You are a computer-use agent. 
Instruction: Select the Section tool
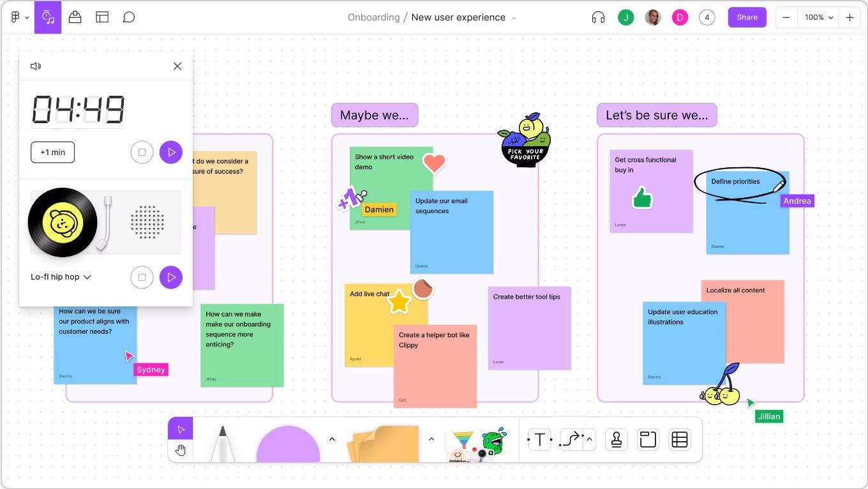point(648,439)
